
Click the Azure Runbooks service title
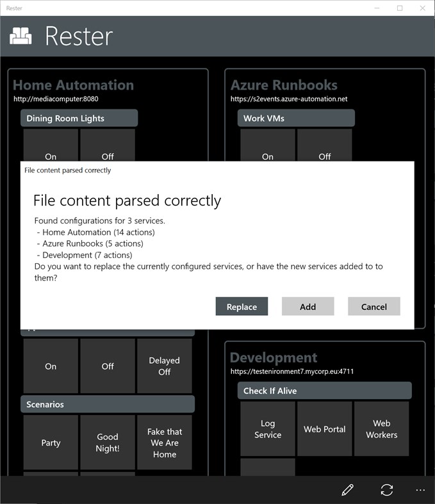(x=284, y=85)
